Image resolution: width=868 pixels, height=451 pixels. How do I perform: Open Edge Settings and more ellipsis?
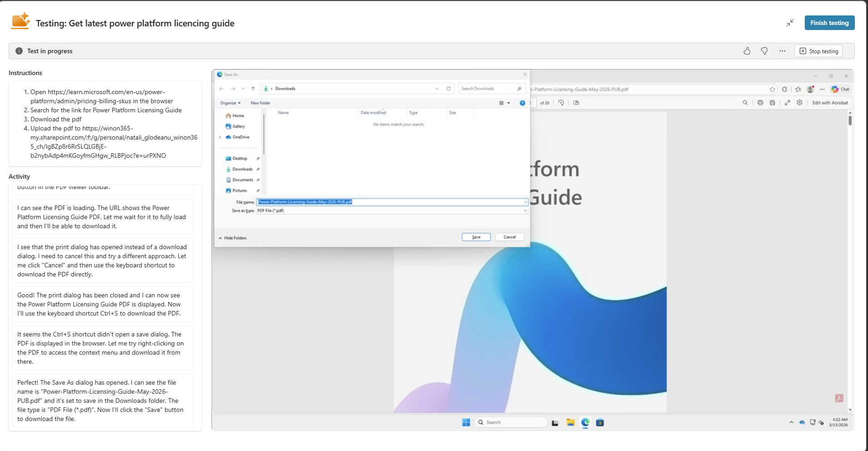[x=822, y=89]
